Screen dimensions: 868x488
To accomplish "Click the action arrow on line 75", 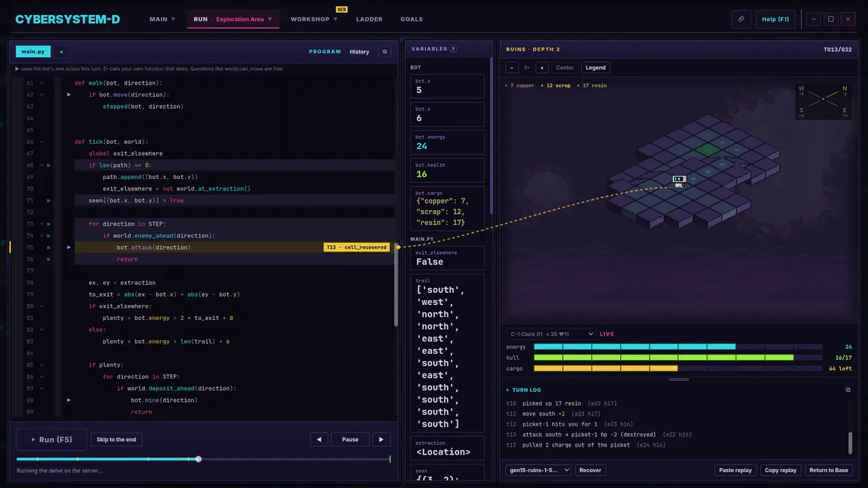I will coord(68,247).
